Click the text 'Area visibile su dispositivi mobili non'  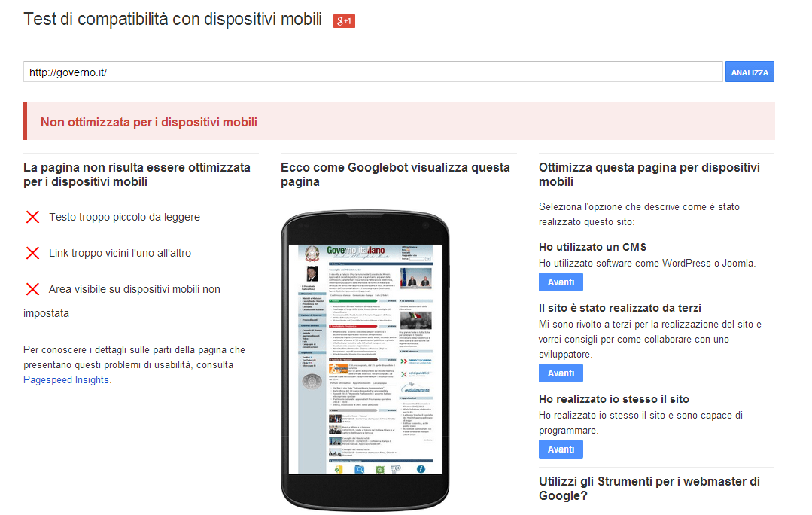(135, 290)
